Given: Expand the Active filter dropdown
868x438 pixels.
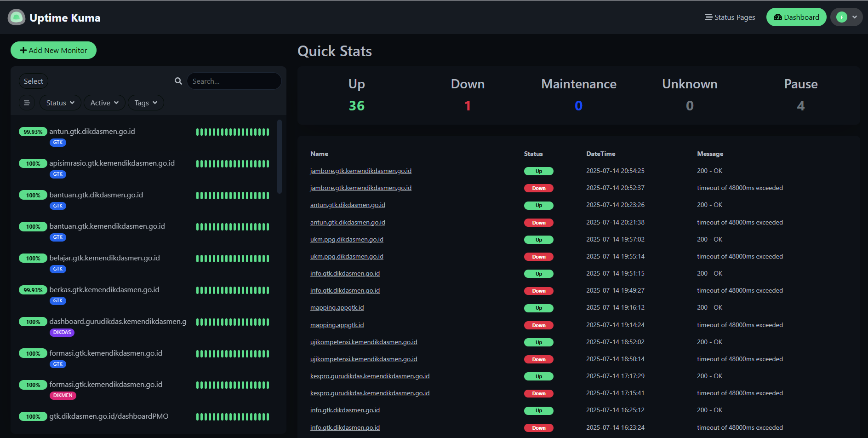Looking at the screenshot, I should tap(104, 103).
